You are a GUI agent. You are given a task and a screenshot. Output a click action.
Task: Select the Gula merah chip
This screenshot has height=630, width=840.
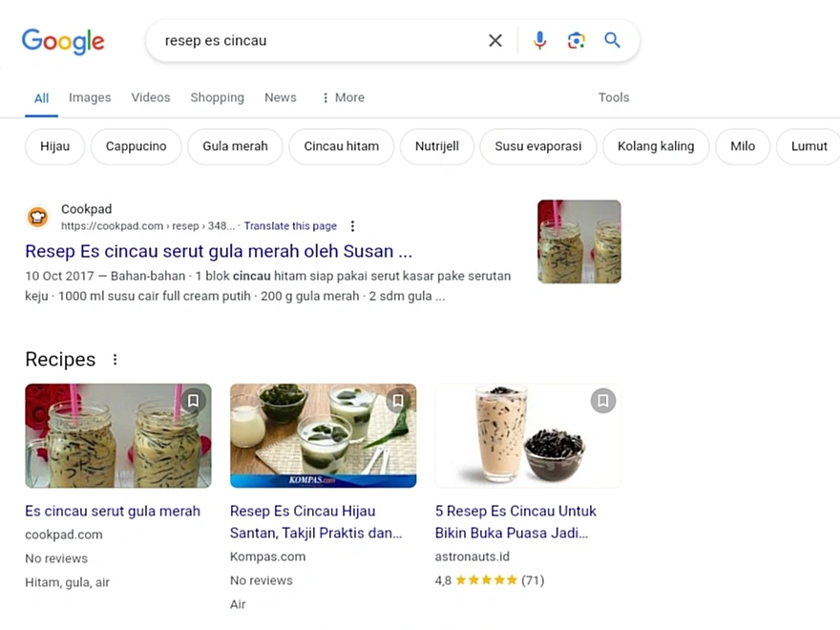[x=235, y=146]
